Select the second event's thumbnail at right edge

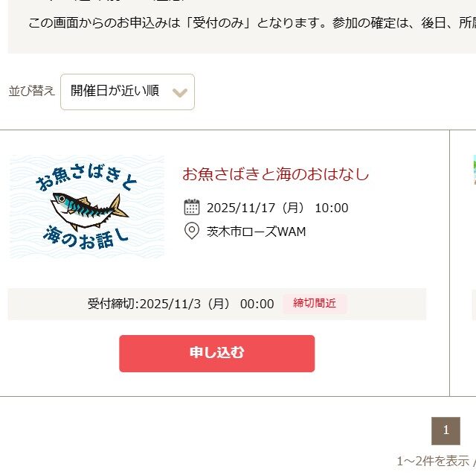pos(474,170)
